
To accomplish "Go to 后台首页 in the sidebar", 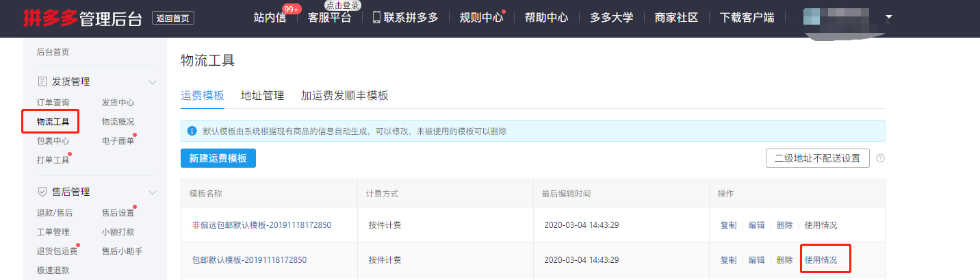I will tap(53, 52).
